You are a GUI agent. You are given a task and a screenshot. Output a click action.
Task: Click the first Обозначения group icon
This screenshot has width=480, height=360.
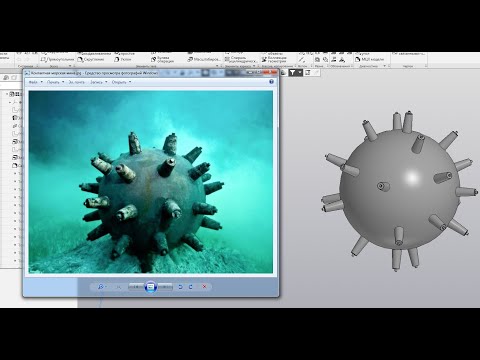click(x=333, y=59)
